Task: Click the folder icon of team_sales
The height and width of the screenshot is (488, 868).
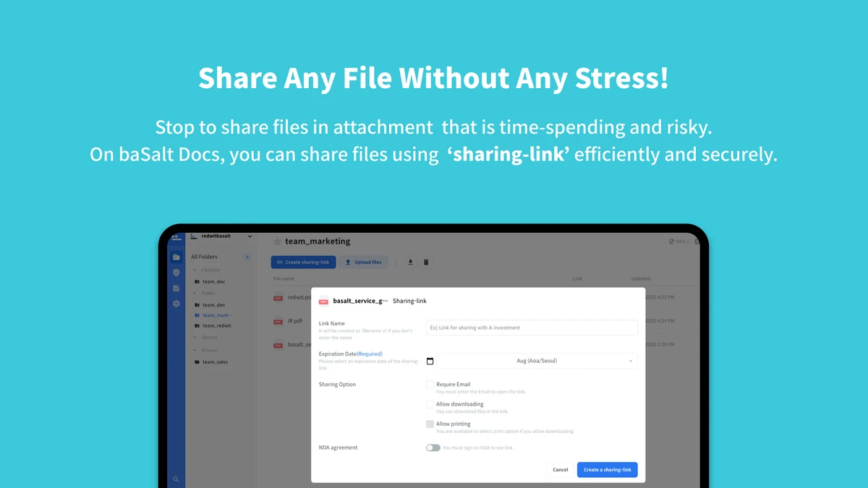Action: pyautogui.click(x=197, y=361)
